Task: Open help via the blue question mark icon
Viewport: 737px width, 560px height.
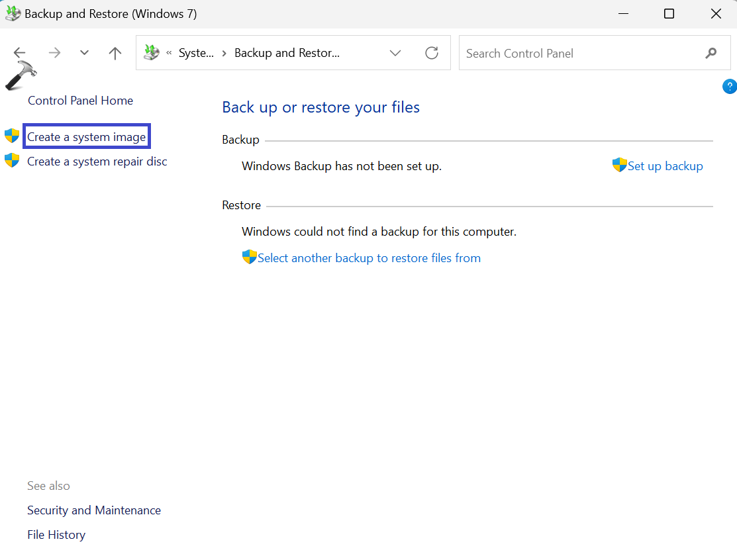Action: coord(729,86)
